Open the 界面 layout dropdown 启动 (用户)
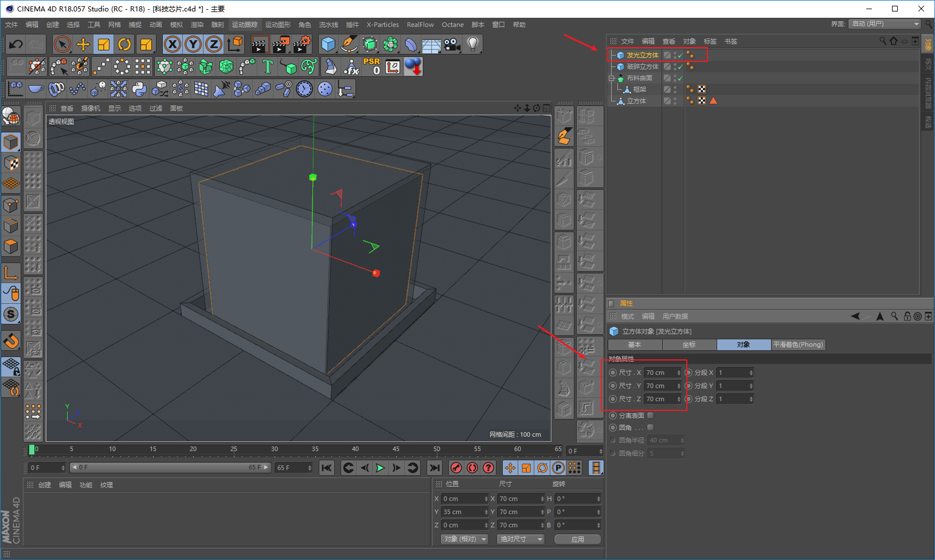 [x=886, y=24]
